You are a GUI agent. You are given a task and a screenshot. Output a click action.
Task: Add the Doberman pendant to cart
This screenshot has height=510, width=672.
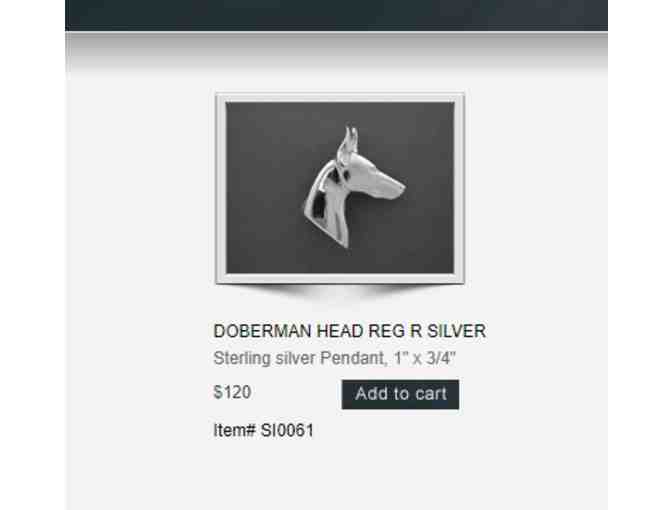click(x=400, y=394)
